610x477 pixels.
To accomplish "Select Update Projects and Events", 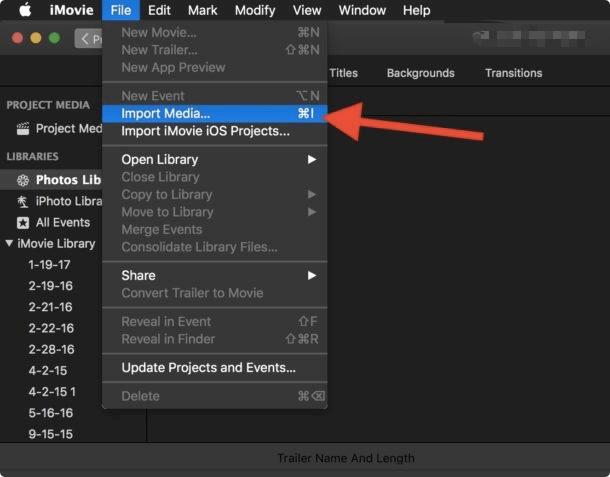I will 208,367.
